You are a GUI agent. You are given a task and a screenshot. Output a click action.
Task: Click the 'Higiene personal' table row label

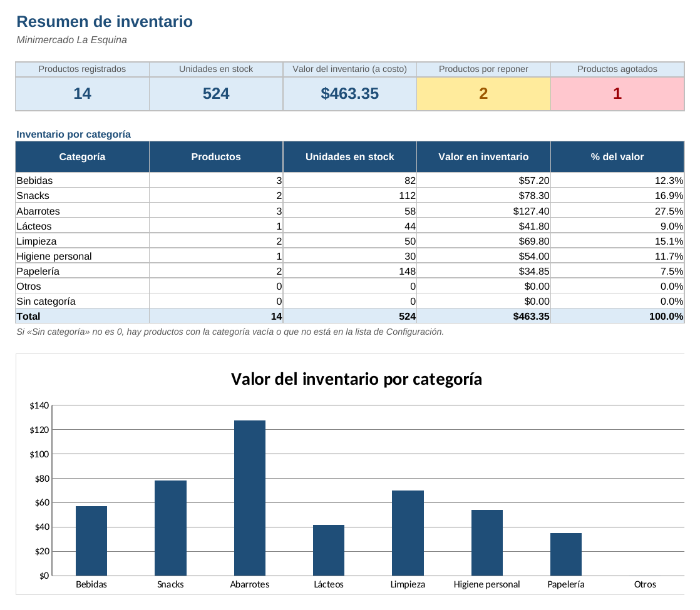[54, 256]
